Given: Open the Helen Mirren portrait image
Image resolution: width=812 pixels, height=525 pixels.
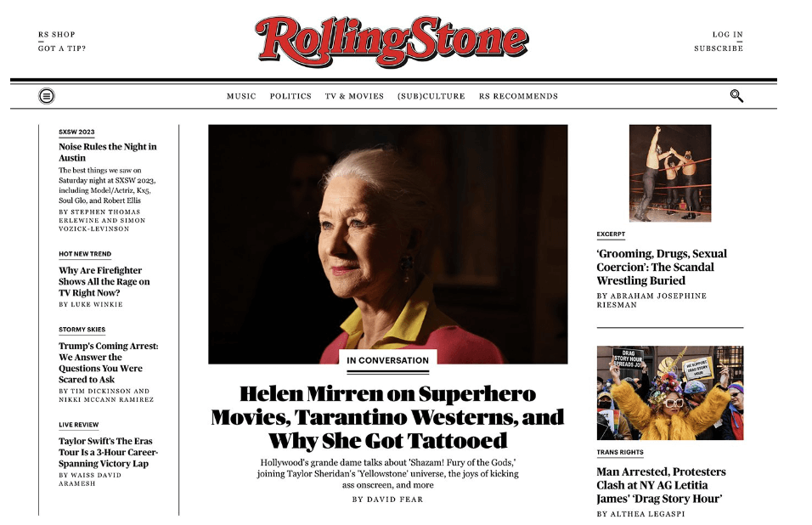Looking at the screenshot, I should pyautogui.click(x=388, y=244).
